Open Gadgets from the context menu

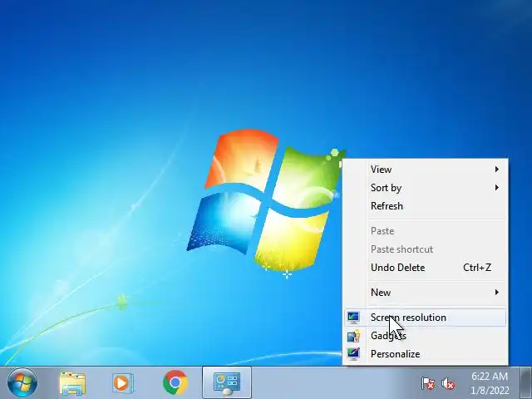click(426, 336)
